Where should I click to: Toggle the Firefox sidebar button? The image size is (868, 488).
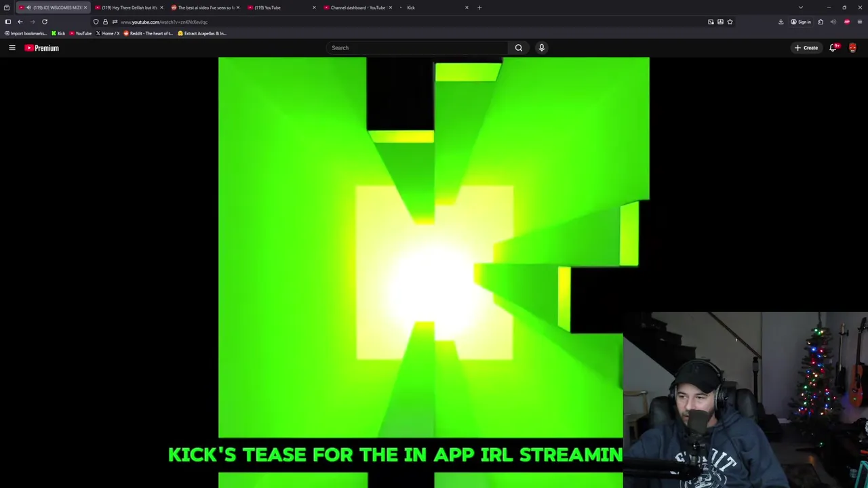(8, 22)
